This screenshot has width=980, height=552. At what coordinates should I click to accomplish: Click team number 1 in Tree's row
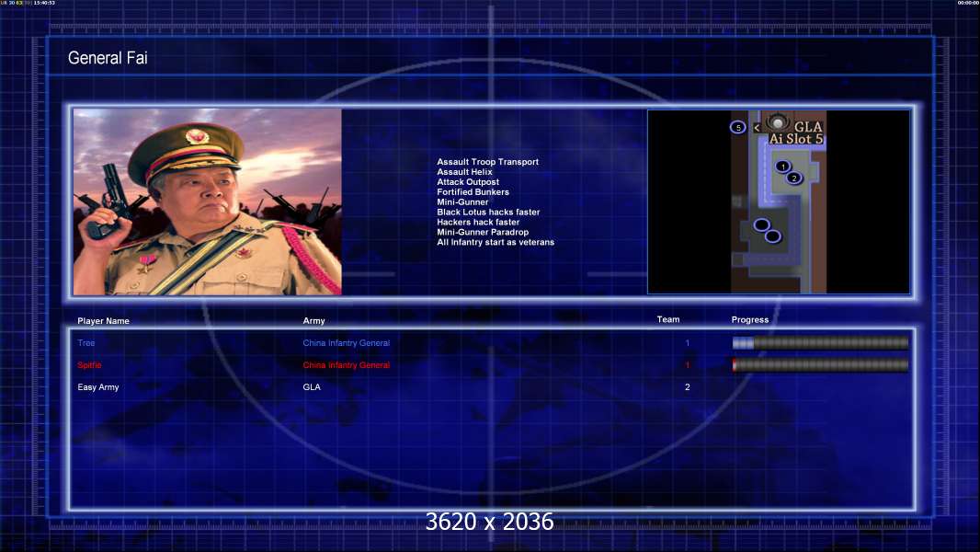coord(688,342)
